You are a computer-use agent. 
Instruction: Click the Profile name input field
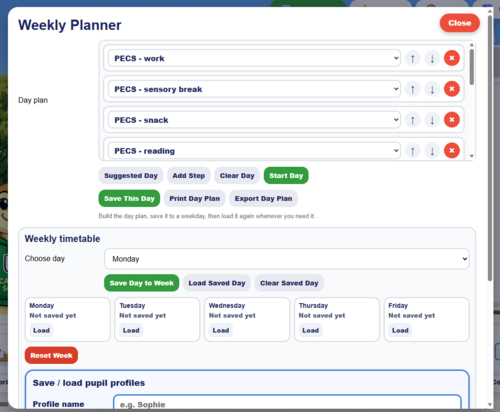[x=287, y=403]
